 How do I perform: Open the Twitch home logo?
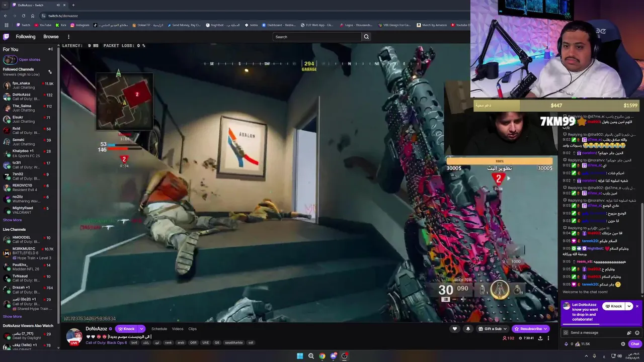point(6,37)
